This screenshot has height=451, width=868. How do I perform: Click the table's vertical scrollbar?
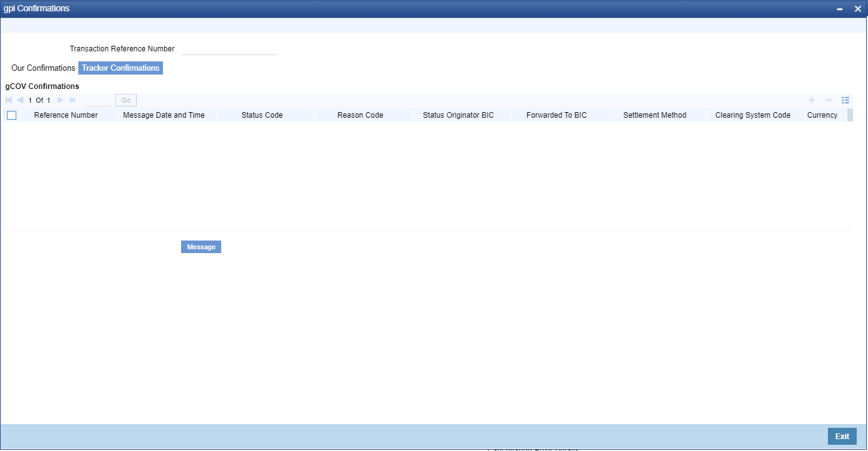850,115
